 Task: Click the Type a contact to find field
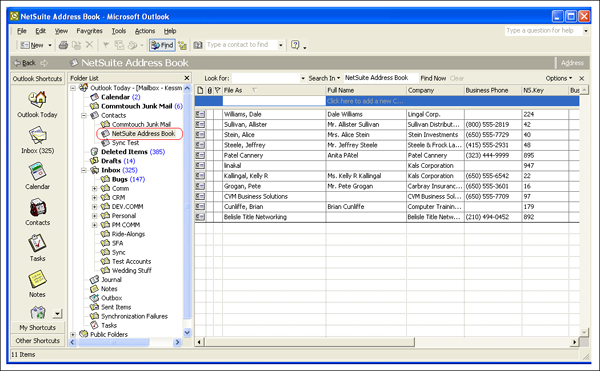tap(242, 45)
